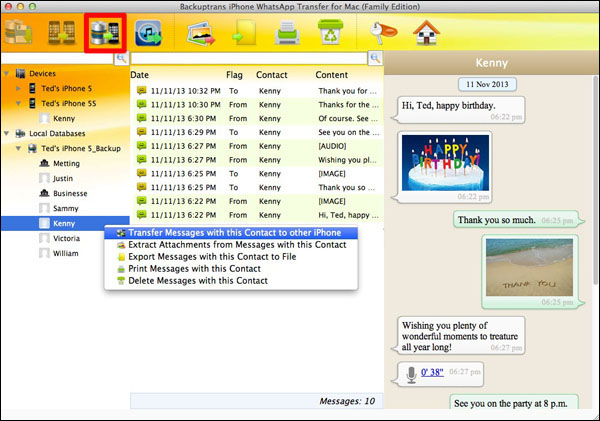The image size is (600, 421).
Task: Collapse the Local Databases node
Action: (x=7, y=133)
